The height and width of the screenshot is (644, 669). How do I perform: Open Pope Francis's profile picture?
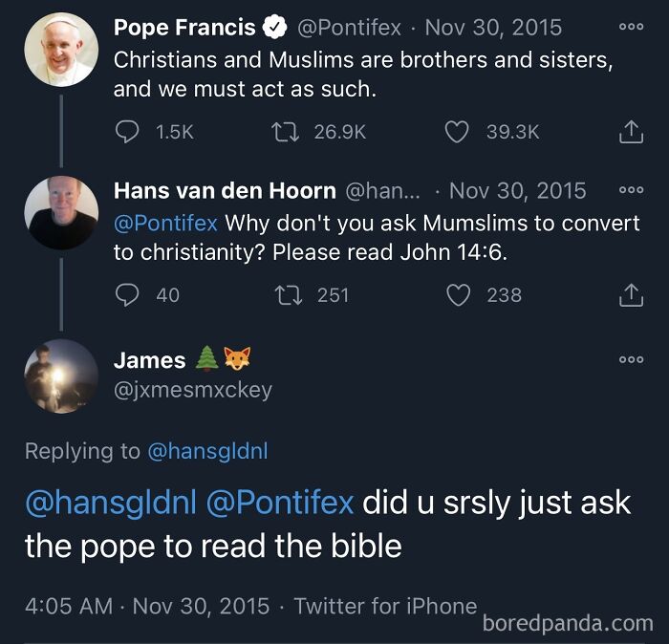pos(60,50)
